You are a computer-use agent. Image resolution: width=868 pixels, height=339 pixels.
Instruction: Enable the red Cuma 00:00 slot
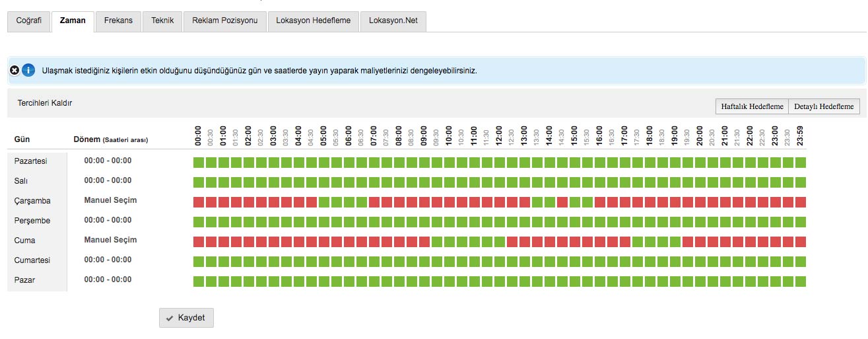point(198,242)
